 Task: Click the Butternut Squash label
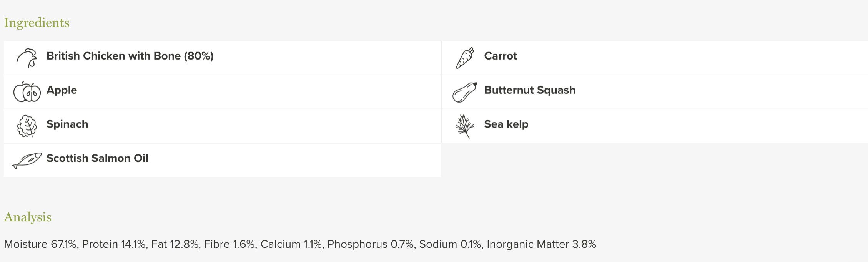pos(530,90)
